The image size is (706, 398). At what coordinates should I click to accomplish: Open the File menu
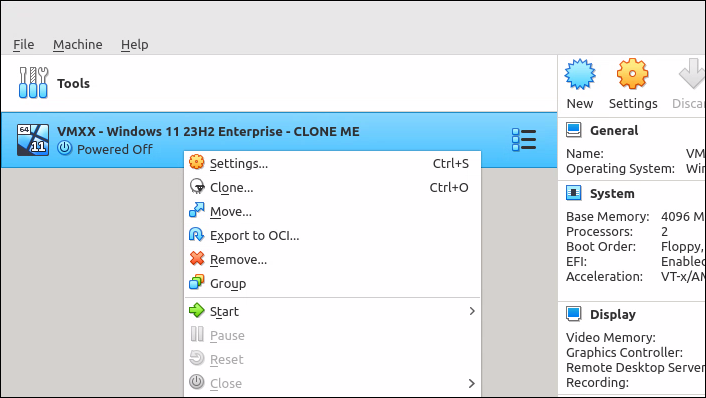pos(23,45)
